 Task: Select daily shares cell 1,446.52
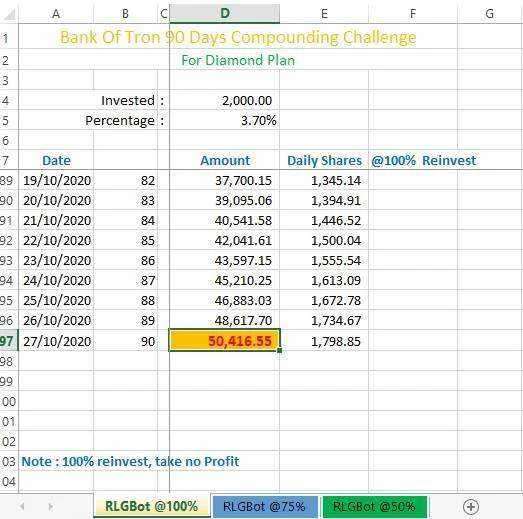click(x=324, y=220)
